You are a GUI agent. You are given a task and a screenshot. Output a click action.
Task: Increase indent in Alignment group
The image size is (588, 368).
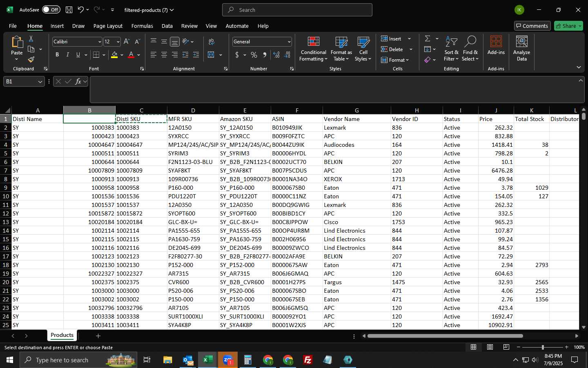pyautogui.click(x=196, y=55)
